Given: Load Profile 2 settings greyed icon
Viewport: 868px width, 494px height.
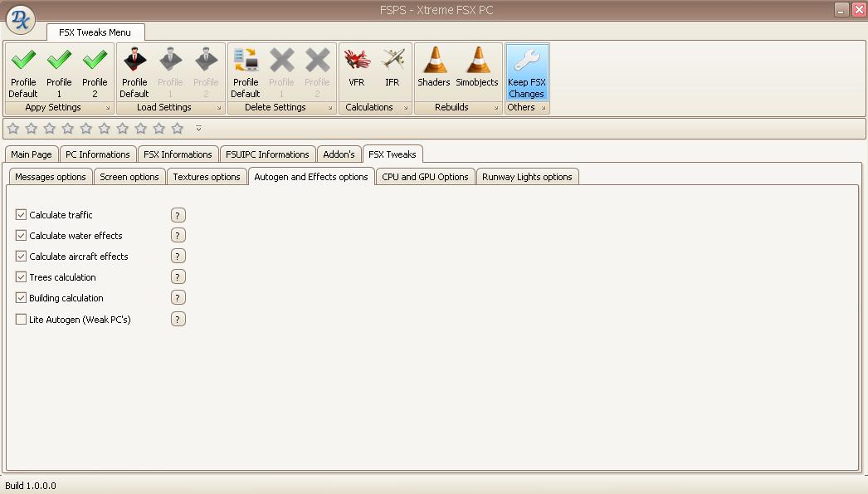Looking at the screenshot, I should click(206, 60).
